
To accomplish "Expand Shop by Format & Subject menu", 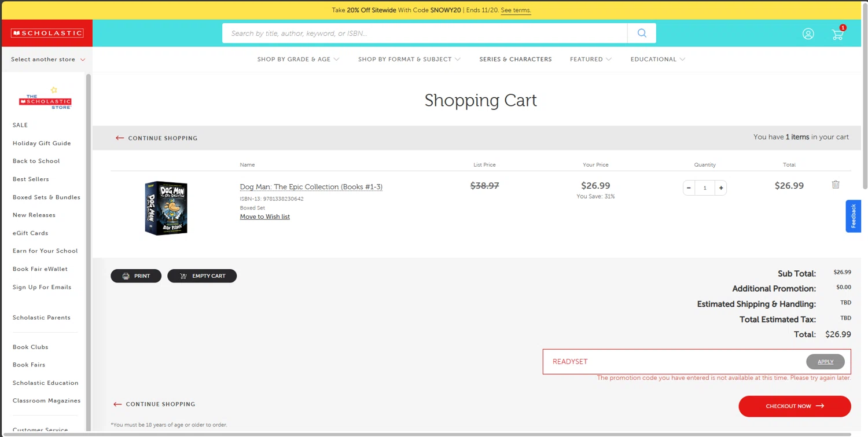I will point(409,59).
